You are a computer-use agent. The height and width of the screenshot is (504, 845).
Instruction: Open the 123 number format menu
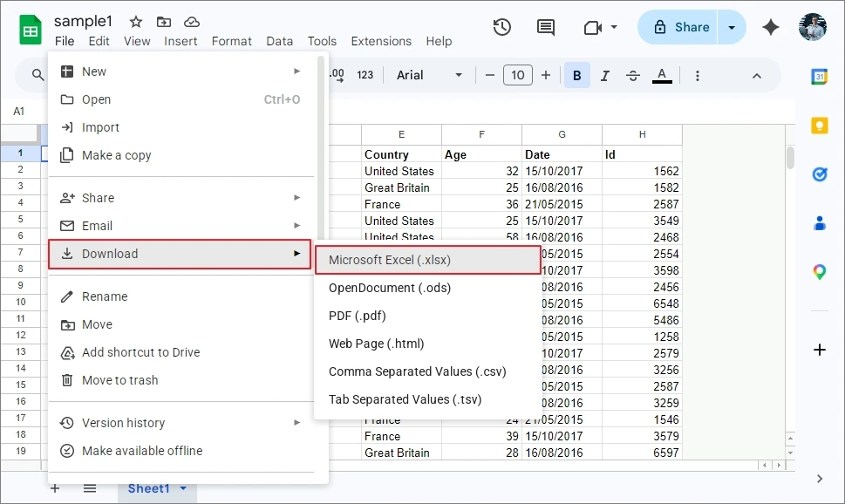coord(365,75)
